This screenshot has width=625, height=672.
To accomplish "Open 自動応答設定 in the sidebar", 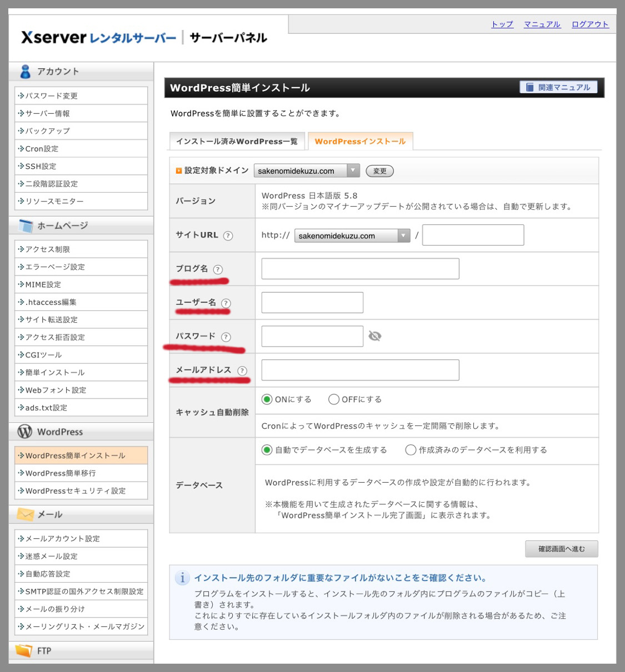I will point(81,574).
